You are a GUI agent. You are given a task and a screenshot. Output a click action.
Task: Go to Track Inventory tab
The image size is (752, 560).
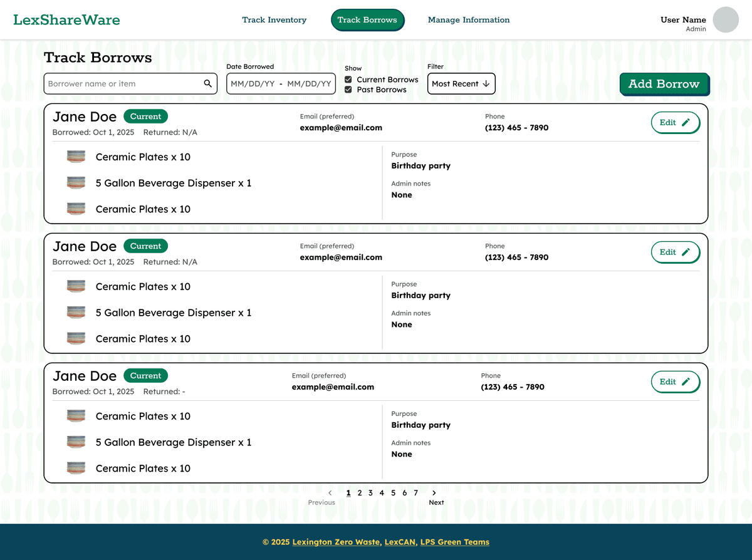click(274, 20)
